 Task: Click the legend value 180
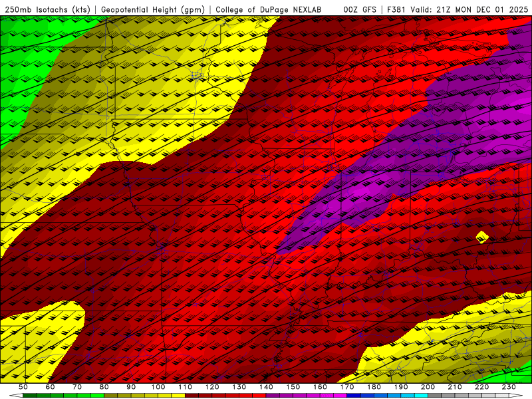374,387
